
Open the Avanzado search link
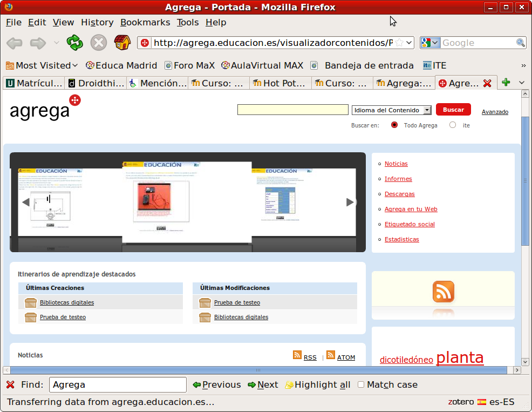tap(495, 112)
